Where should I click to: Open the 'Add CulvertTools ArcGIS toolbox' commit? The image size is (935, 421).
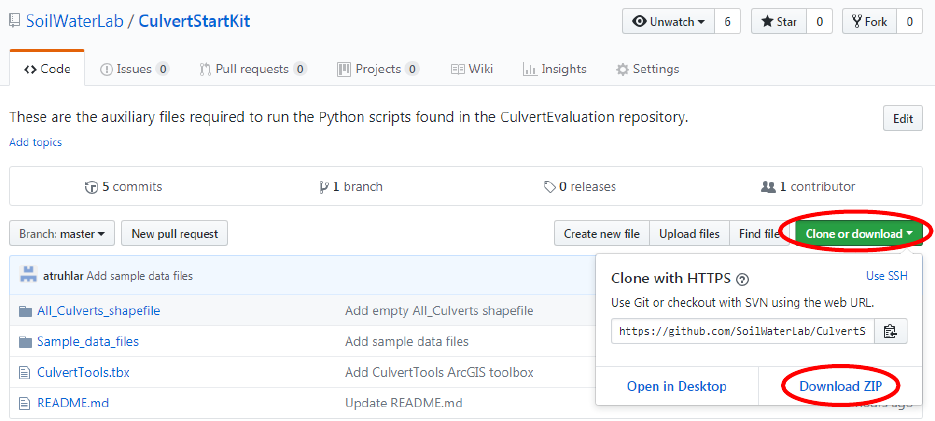tap(439, 373)
